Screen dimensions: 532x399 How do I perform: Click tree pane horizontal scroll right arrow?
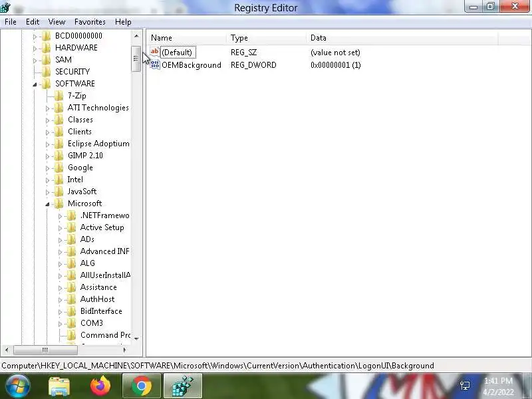click(x=124, y=350)
